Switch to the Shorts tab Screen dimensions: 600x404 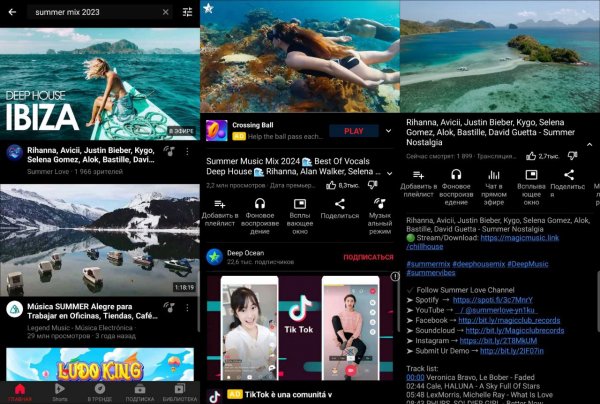(60, 393)
